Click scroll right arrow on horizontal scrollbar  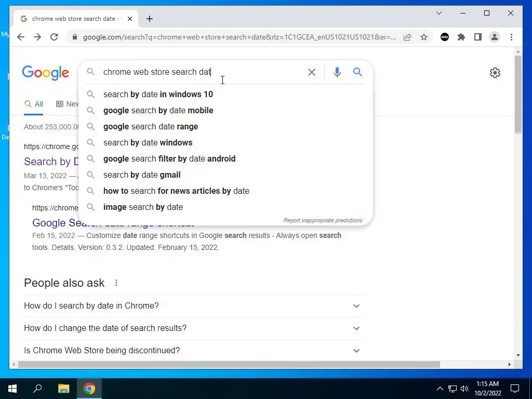[x=510, y=364]
